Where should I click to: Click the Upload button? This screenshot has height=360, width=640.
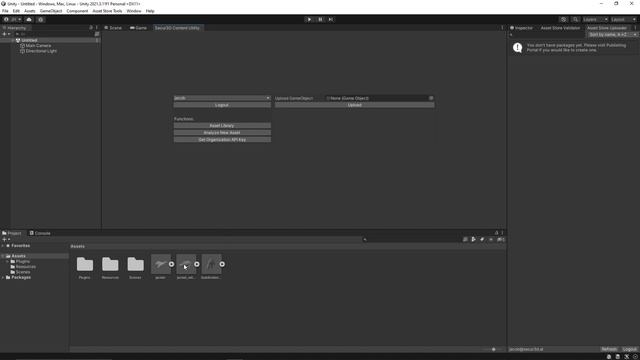pos(354,105)
